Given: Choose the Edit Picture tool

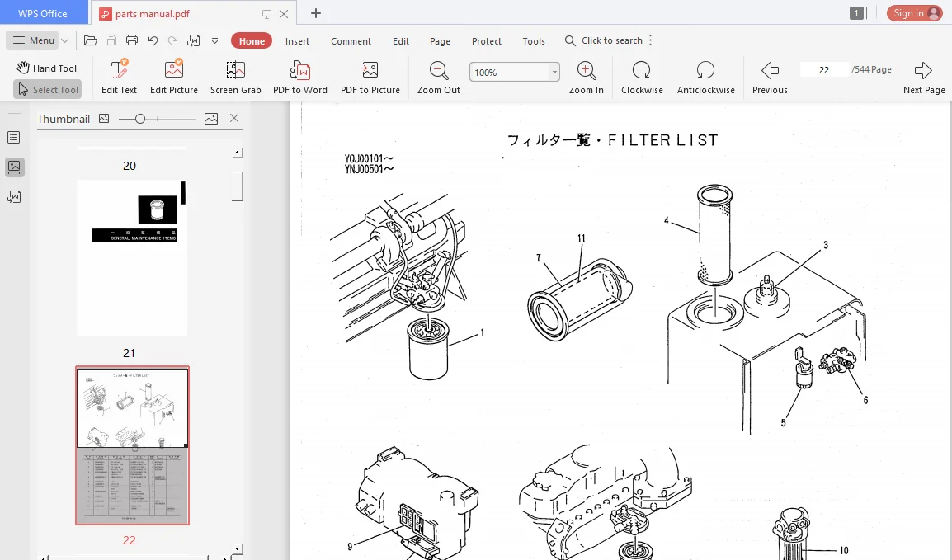Looking at the screenshot, I should pos(173,77).
